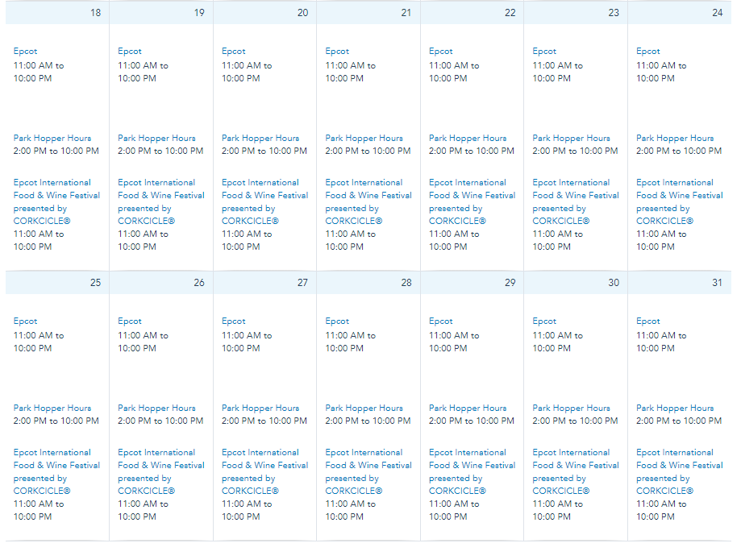741x560 pixels.
Task: Select the day 18 date header
Action: (57, 13)
